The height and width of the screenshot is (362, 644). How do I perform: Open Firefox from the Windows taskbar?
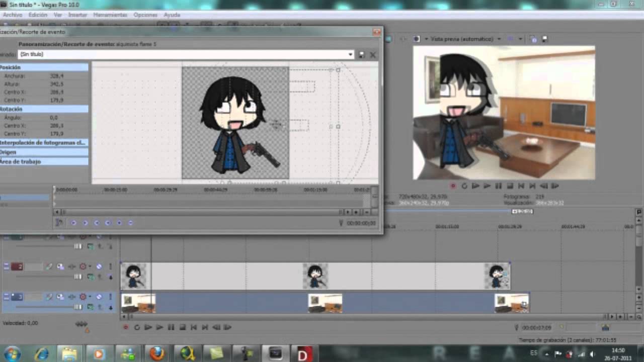click(x=157, y=354)
